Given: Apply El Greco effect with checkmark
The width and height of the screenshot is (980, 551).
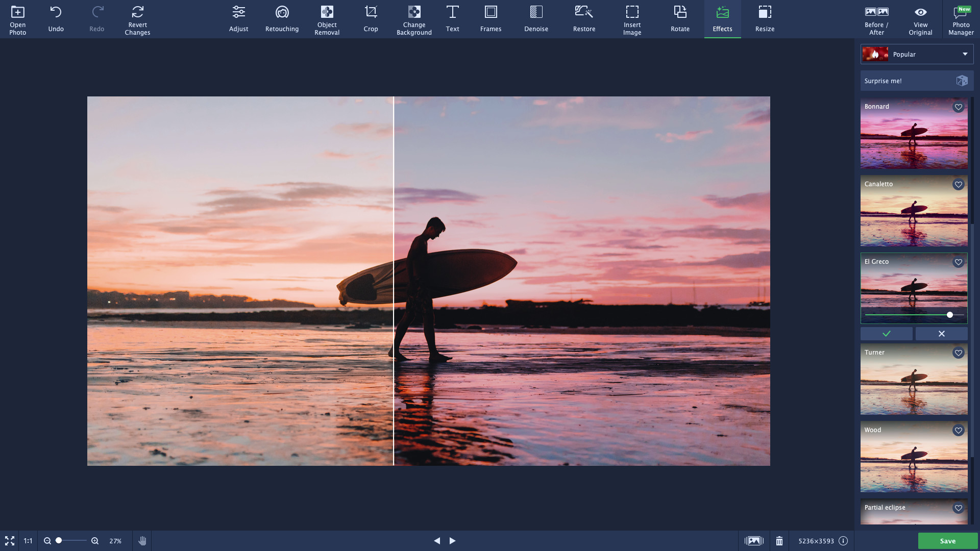Looking at the screenshot, I should click(886, 334).
